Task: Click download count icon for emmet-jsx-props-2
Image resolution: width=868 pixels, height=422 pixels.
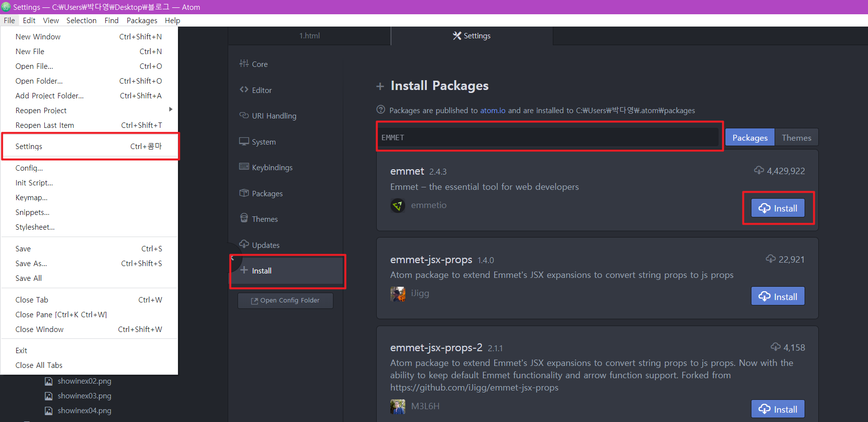Action: click(x=776, y=347)
